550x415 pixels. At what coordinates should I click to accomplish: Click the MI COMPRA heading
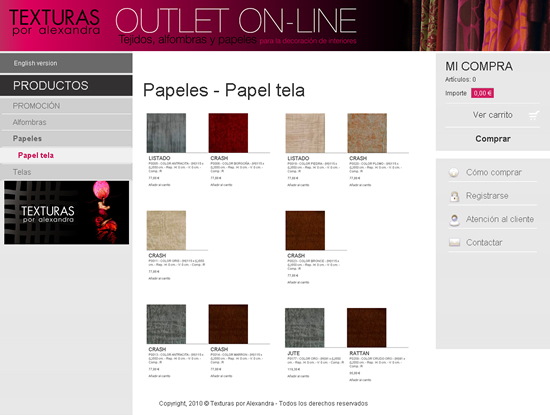[479, 66]
